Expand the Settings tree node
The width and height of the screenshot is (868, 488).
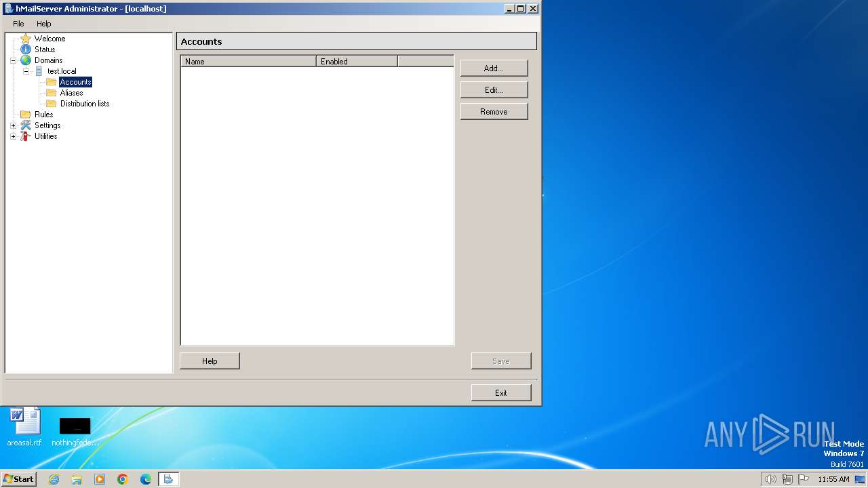[x=13, y=125]
